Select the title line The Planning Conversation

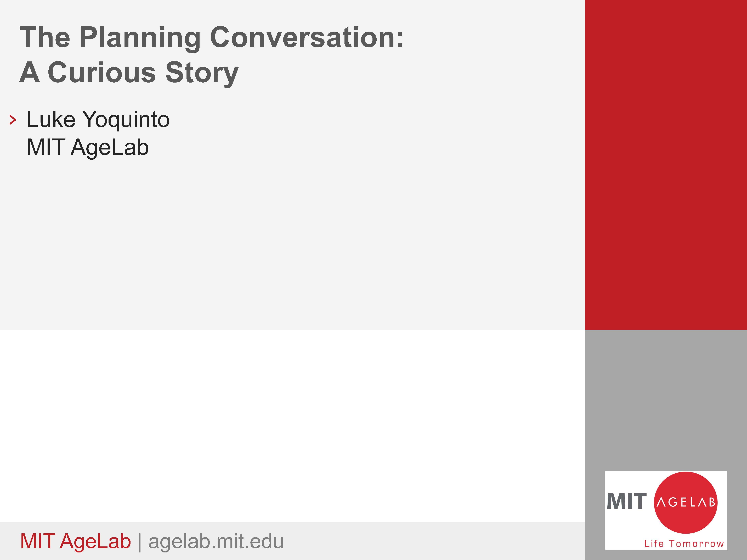(x=212, y=38)
